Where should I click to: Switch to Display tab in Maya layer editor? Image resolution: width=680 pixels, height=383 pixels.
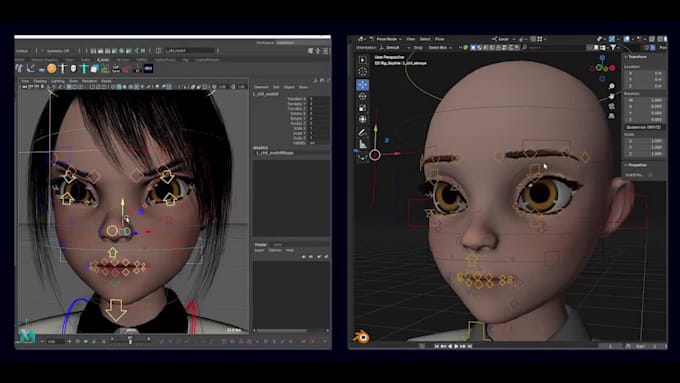(x=261, y=245)
